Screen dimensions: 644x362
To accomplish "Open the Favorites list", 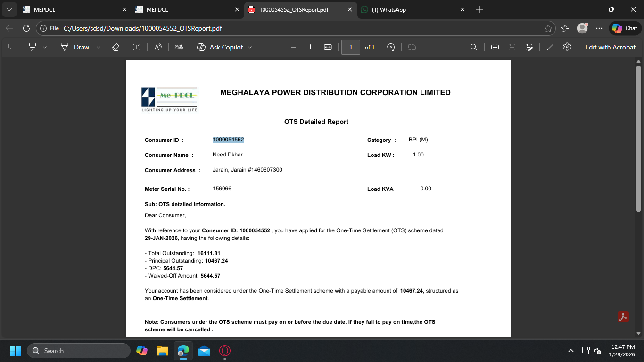I will click(x=565, y=28).
